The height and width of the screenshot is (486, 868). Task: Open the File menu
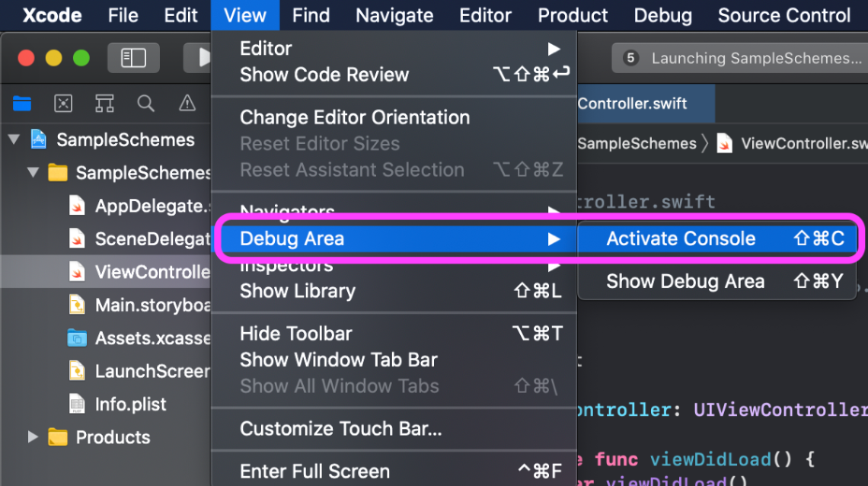[x=123, y=15]
